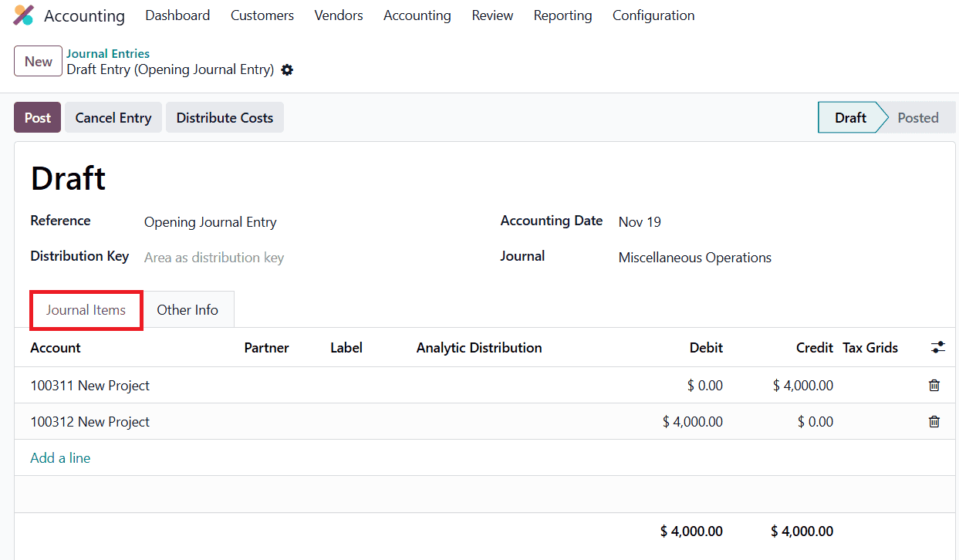The width and height of the screenshot is (959, 560).
Task: Open the Configuration menu
Action: coord(653,15)
